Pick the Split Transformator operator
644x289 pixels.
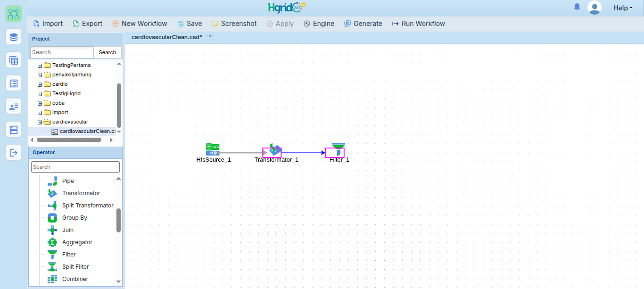click(81, 206)
